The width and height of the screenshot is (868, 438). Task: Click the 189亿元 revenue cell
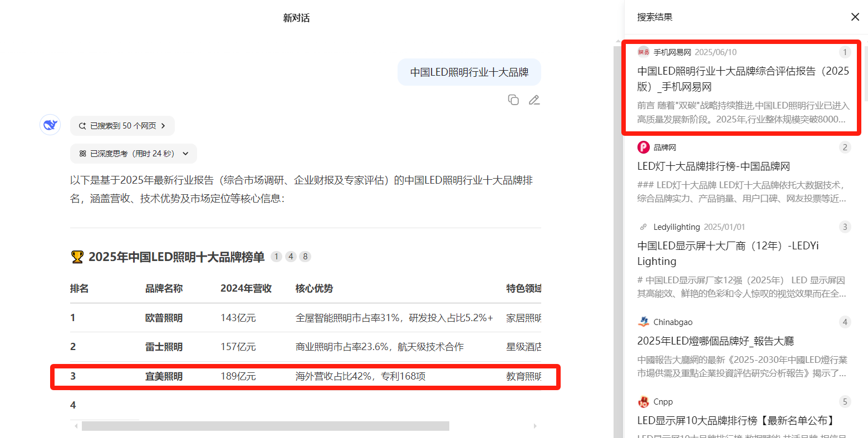click(238, 376)
